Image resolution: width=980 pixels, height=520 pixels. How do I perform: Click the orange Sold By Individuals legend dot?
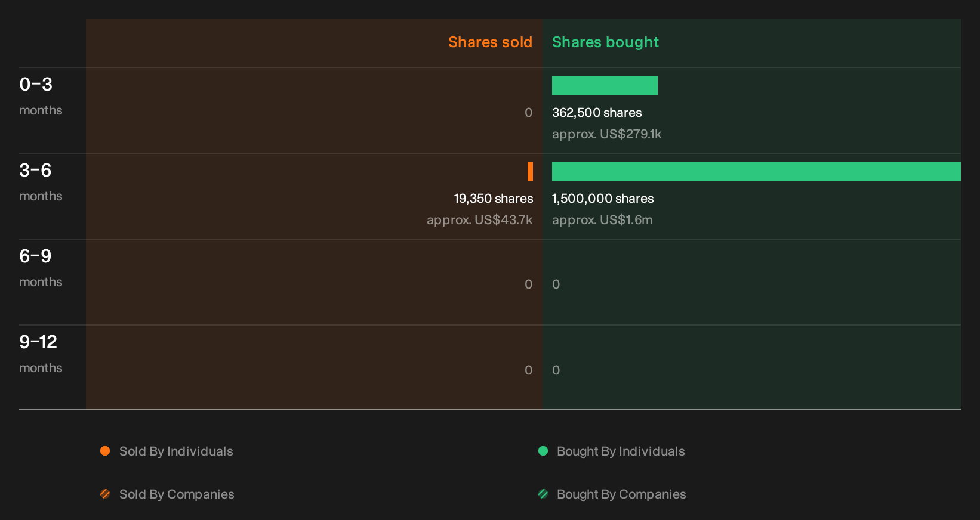(105, 451)
